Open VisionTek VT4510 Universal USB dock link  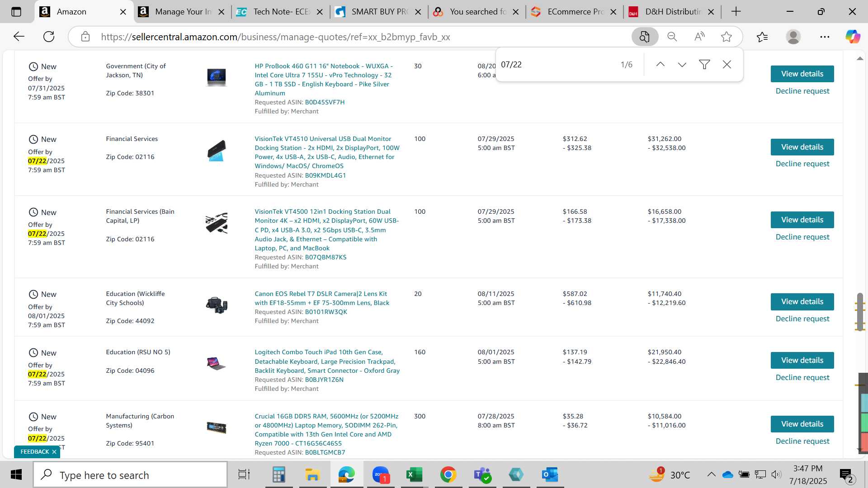pyautogui.click(x=327, y=152)
